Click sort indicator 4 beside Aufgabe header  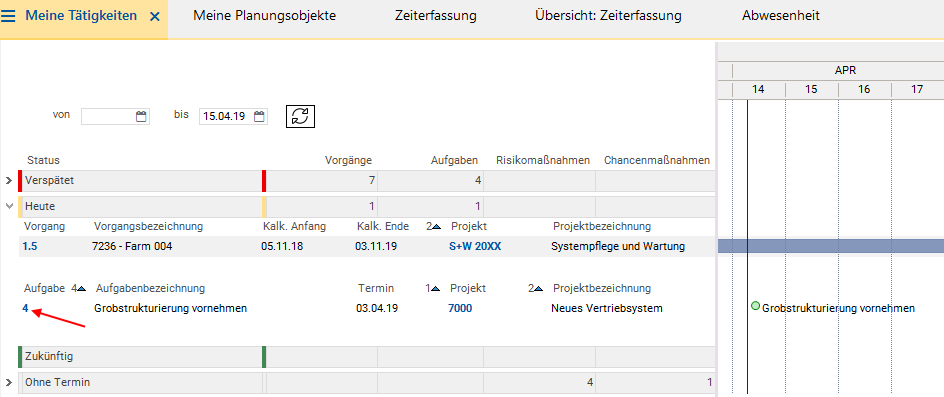(78, 288)
